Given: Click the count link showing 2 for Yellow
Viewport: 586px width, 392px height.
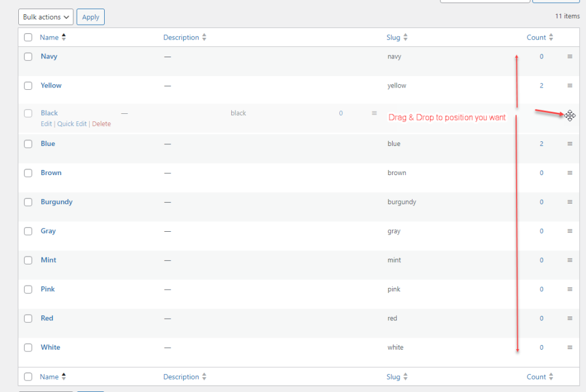Looking at the screenshot, I should coord(541,85).
